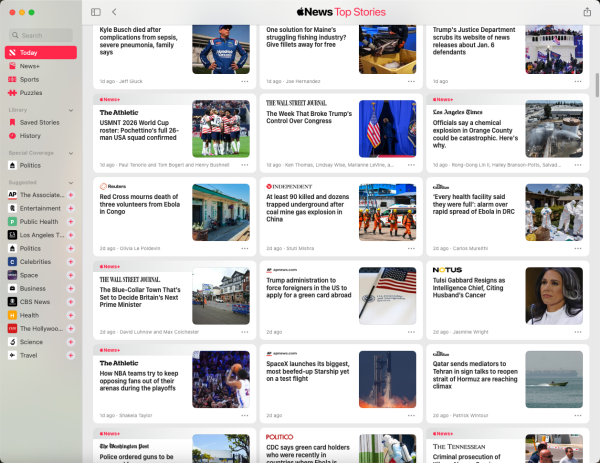Click the Entertainment channel icon

click(x=12, y=208)
